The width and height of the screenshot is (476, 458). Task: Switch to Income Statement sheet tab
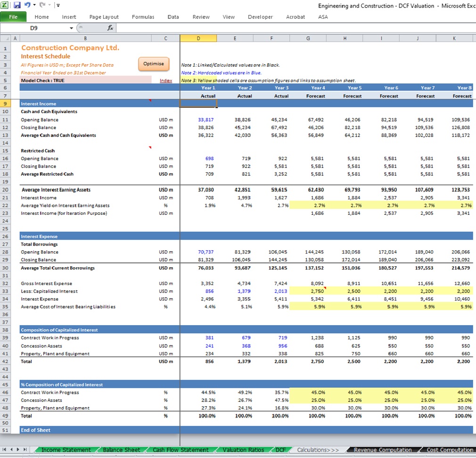coord(66,450)
